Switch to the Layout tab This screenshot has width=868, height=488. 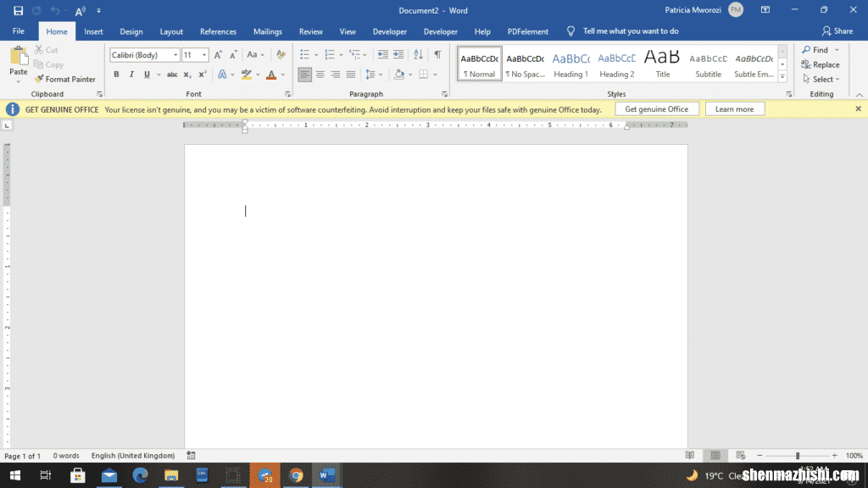(171, 31)
